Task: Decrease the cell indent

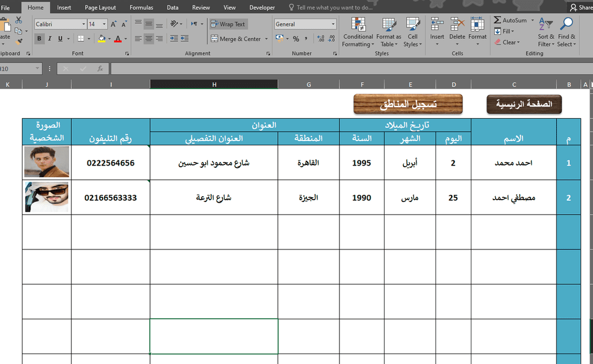Action: pos(174,38)
